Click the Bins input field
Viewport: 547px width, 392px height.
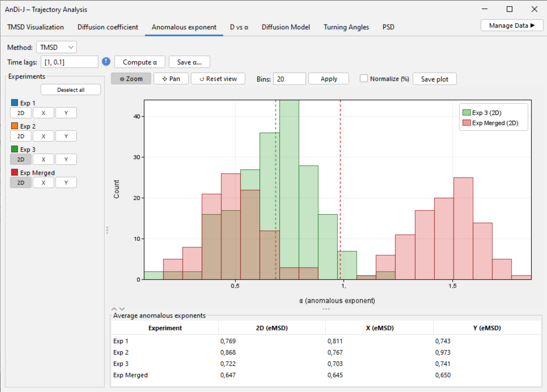pyautogui.click(x=289, y=79)
